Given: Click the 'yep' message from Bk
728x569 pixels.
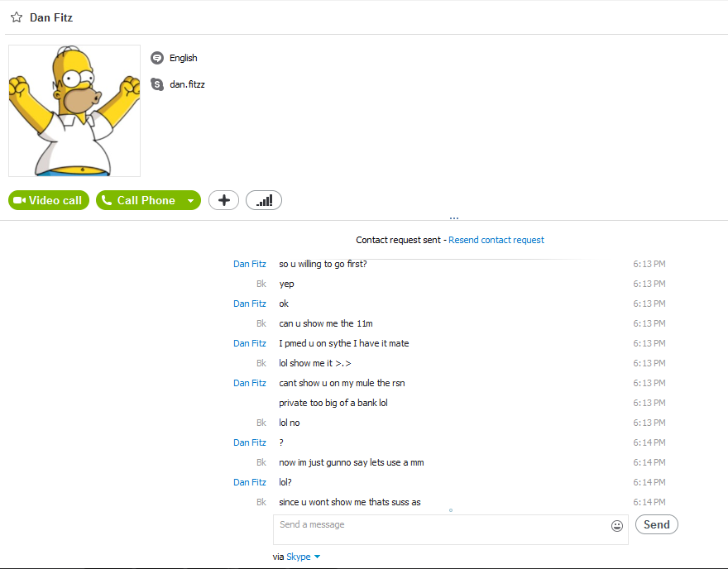Looking at the screenshot, I should (286, 284).
